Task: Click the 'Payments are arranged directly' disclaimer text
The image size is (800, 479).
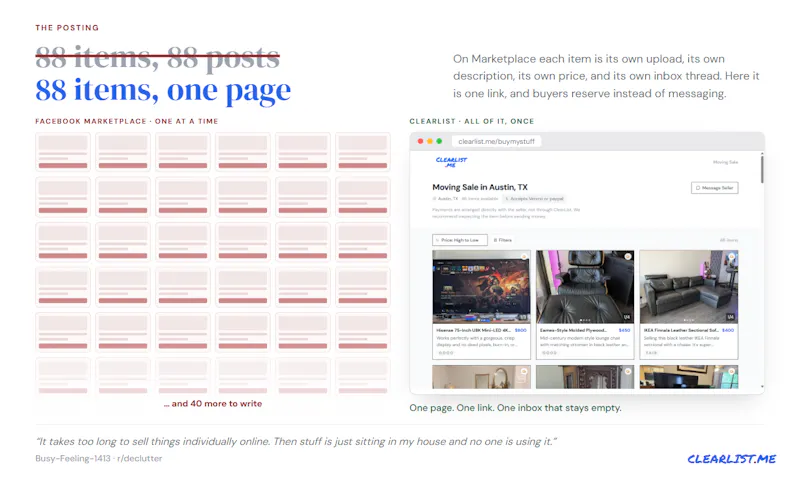Action: point(506,213)
